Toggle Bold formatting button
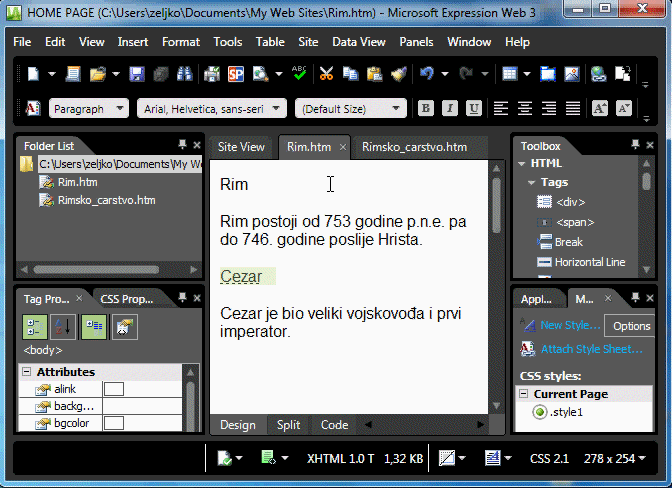This screenshot has width=672, height=488. [x=426, y=108]
